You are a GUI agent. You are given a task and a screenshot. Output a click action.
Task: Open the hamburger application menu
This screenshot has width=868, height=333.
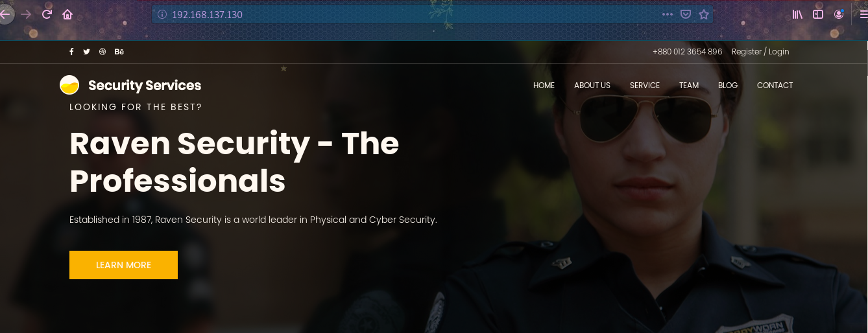click(x=862, y=14)
